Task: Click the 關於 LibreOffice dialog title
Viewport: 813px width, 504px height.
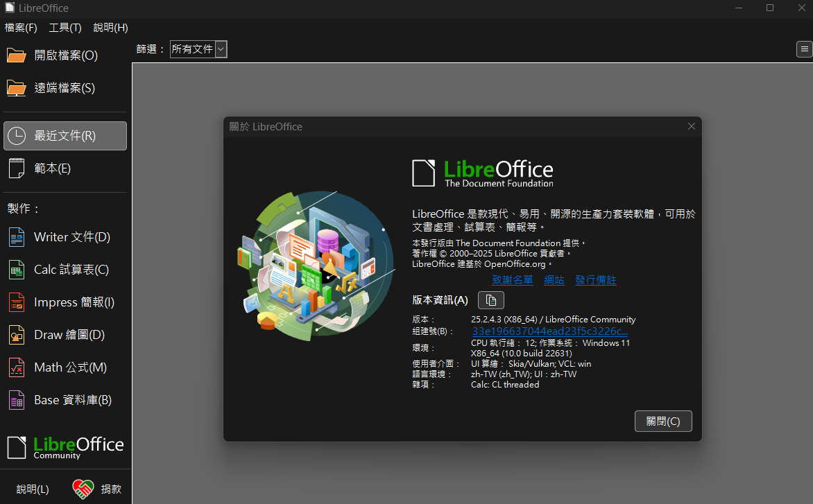Action: coord(266,127)
